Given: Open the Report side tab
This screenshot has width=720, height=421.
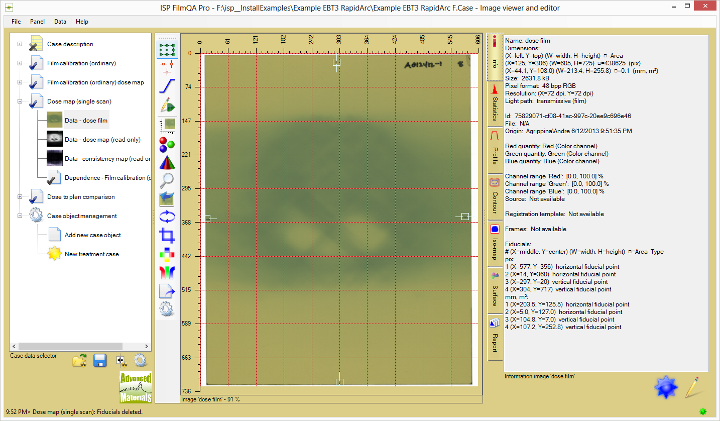Looking at the screenshot, I should tap(495, 337).
